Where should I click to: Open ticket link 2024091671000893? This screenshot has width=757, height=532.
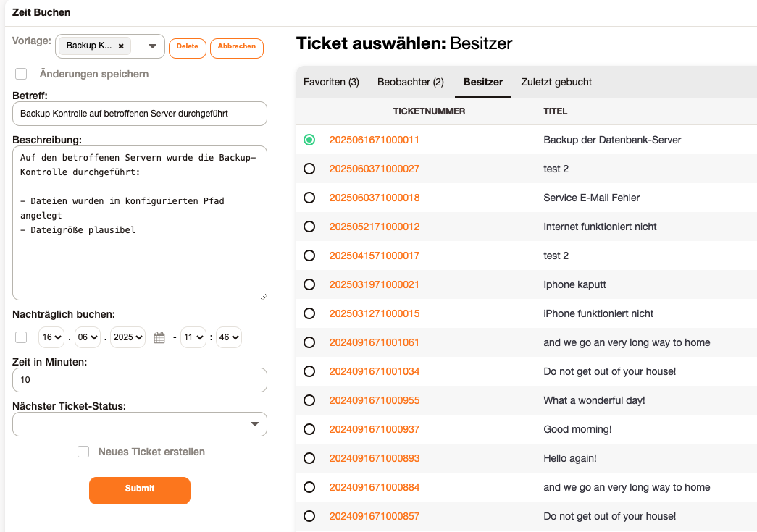click(x=375, y=458)
